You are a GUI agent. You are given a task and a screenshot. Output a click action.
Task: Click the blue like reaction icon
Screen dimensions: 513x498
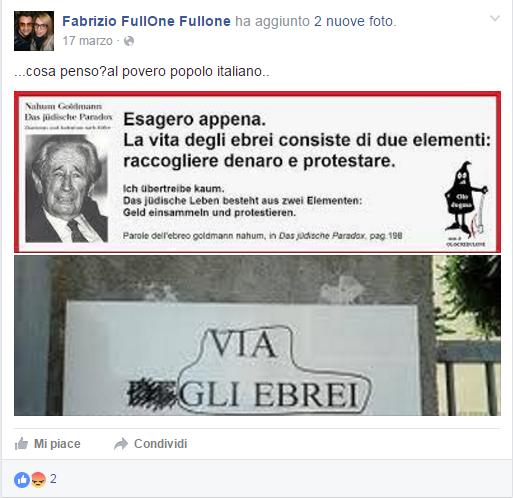22,480
